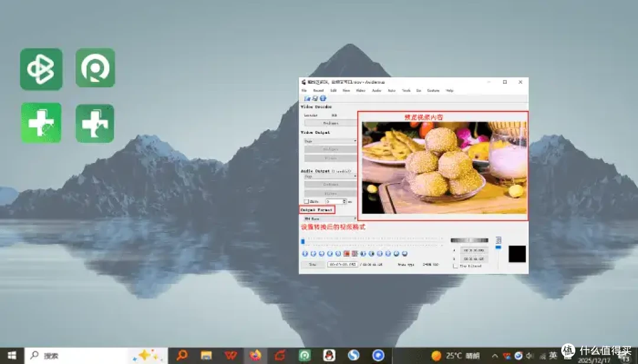Open the Audio menu in Avidemux
Image resolution: width=638 pixels, height=364 pixels.
(x=377, y=91)
